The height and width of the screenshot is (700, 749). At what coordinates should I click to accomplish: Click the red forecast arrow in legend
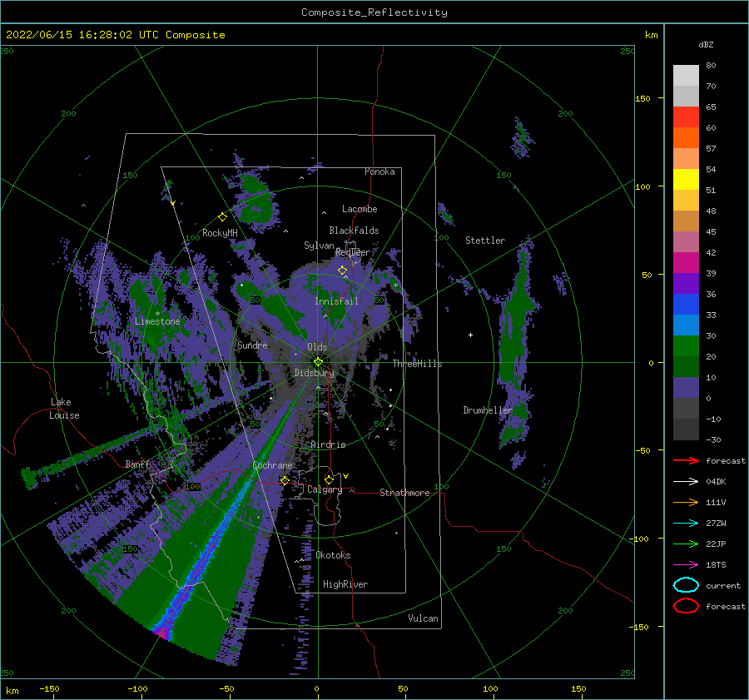(686, 460)
